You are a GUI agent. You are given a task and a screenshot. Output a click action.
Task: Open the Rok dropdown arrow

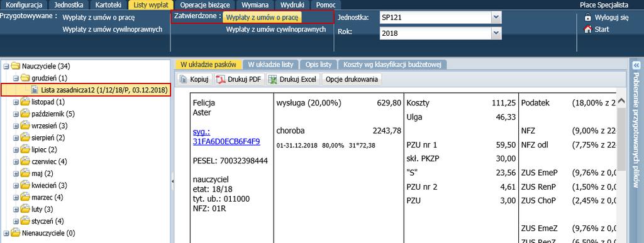click(x=497, y=33)
